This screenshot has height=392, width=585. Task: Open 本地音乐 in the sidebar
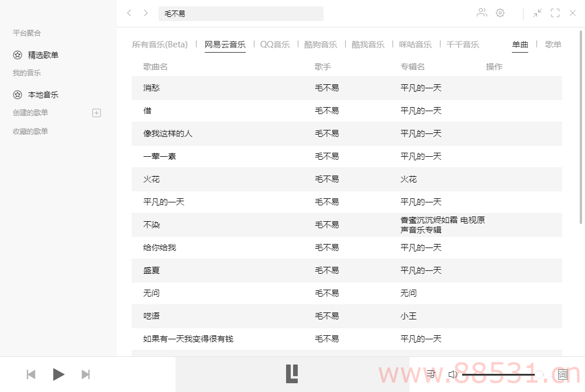click(x=43, y=95)
